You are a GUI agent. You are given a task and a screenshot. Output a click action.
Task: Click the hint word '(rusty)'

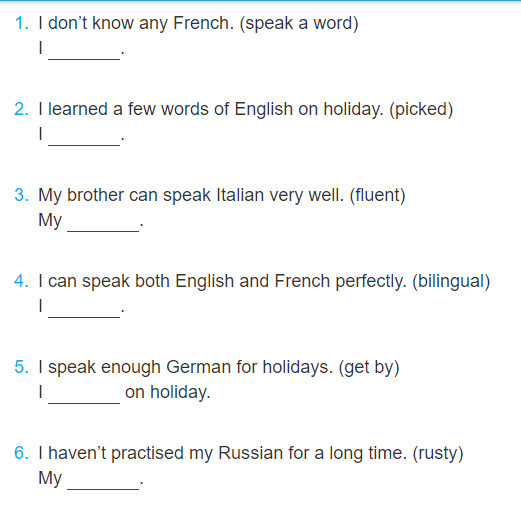click(x=438, y=454)
